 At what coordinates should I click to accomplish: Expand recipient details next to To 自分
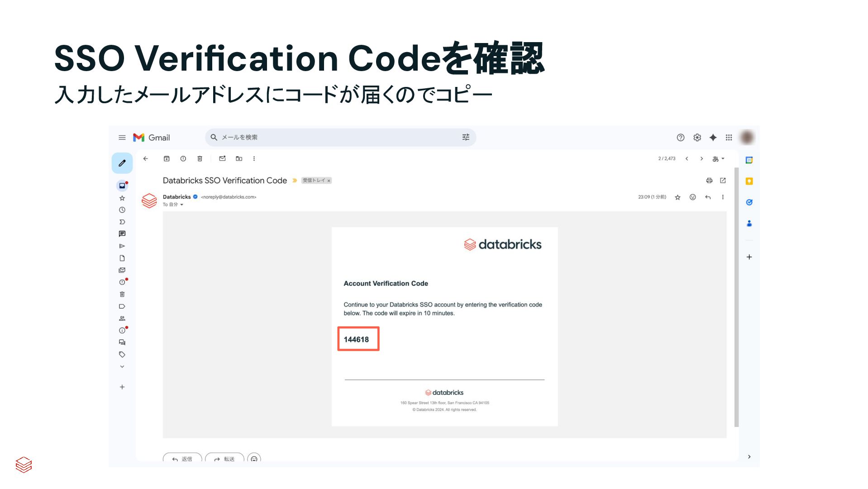(x=181, y=205)
